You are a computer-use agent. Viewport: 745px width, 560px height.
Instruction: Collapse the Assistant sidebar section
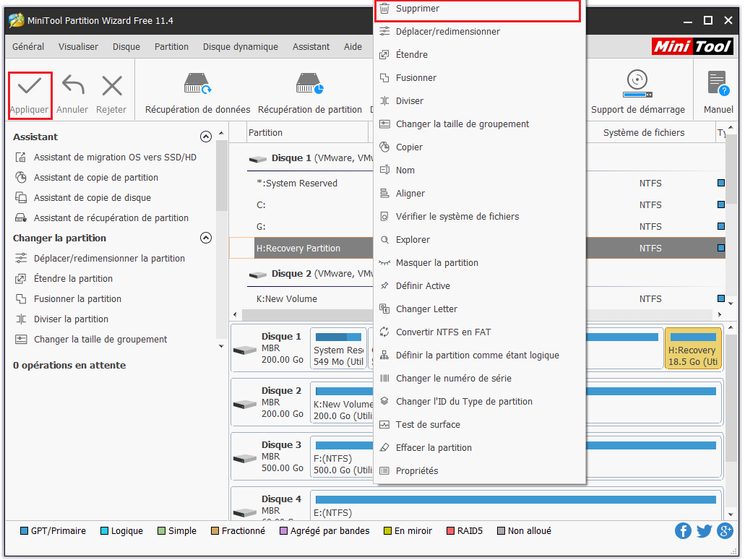click(206, 137)
